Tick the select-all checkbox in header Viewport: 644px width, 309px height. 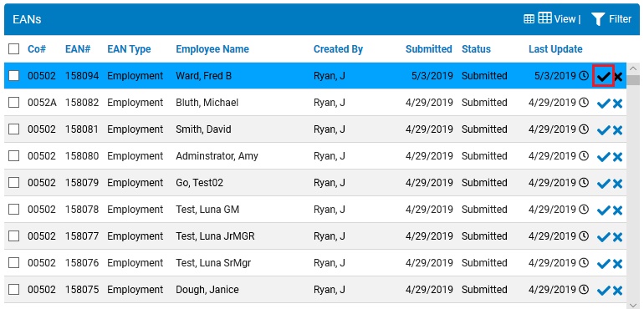pyautogui.click(x=14, y=48)
